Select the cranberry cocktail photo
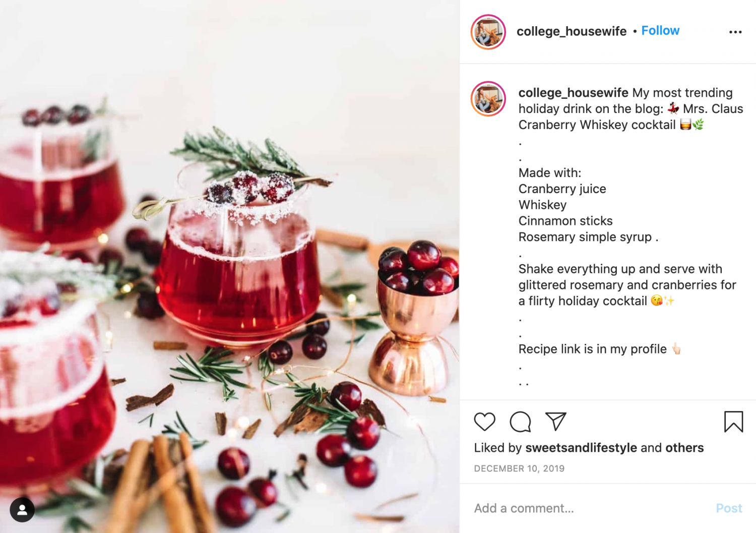Image resolution: width=756 pixels, height=533 pixels. 229,266
